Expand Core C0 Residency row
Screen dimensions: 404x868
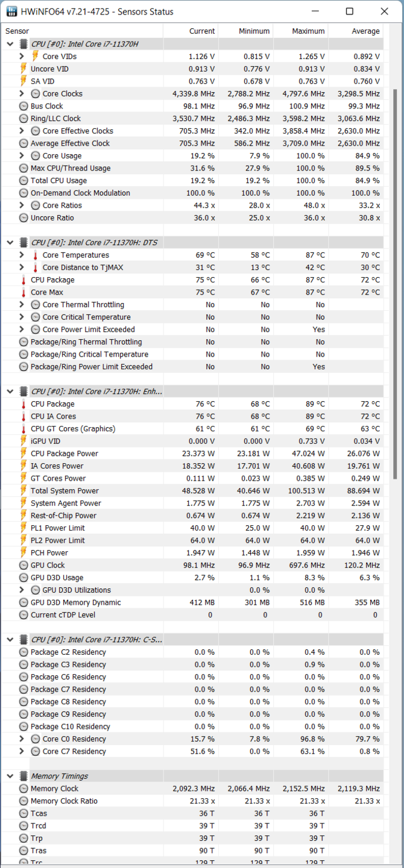tap(22, 739)
